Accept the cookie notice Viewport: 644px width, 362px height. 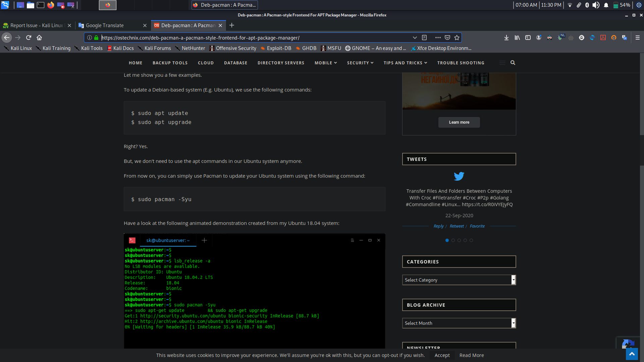(x=442, y=355)
